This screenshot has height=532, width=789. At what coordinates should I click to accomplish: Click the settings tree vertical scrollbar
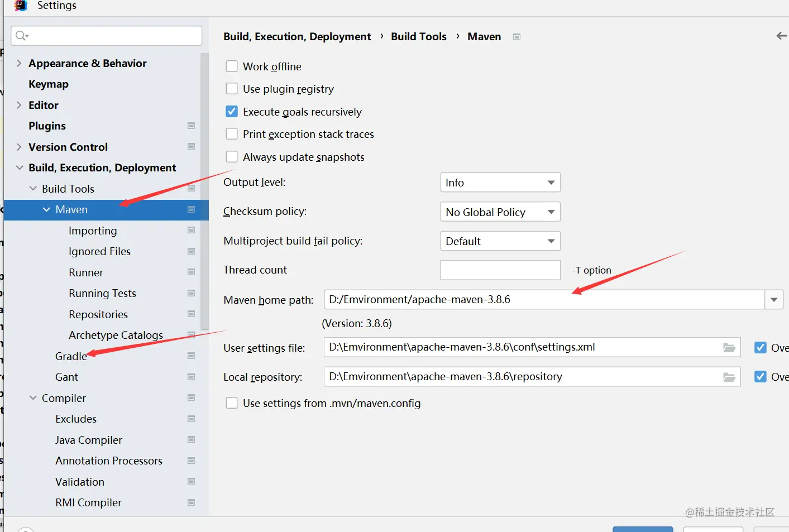[204, 191]
